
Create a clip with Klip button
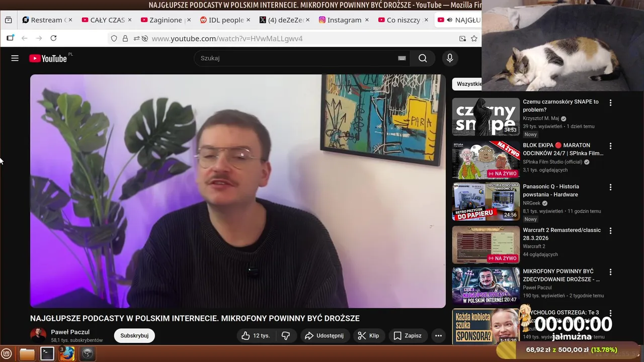368,336
